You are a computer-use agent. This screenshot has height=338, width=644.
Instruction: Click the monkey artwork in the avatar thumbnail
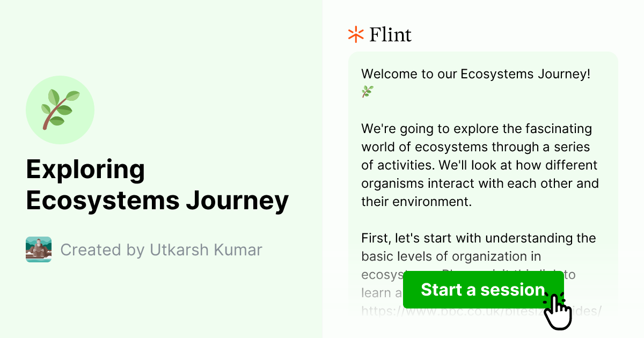click(x=38, y=249)
